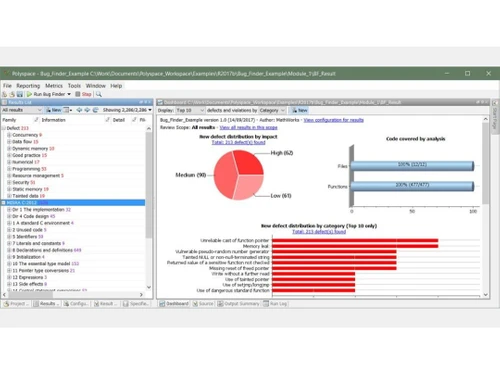This screenshot has width=500, height=375.
Task: Switch to the Run Log tab
Action: click(275, 304)
